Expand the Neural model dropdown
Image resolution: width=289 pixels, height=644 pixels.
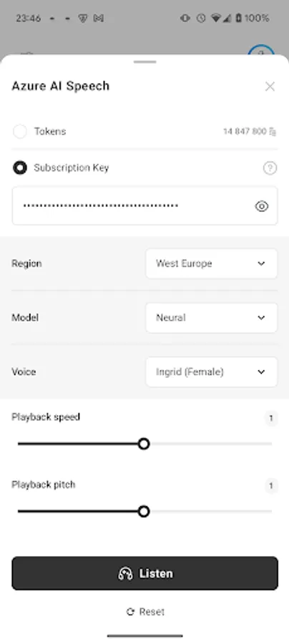(212, 318)
